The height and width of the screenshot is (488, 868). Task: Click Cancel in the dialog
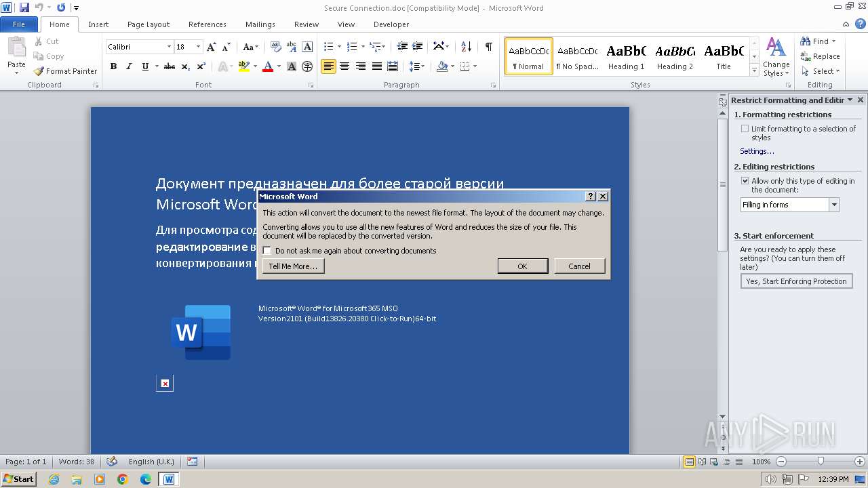click(579, 266)
